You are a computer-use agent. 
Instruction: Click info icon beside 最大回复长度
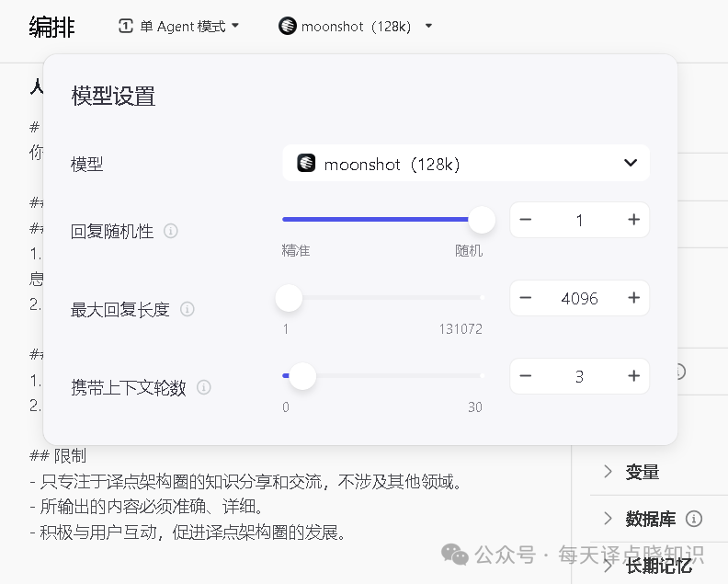[188, 309]
